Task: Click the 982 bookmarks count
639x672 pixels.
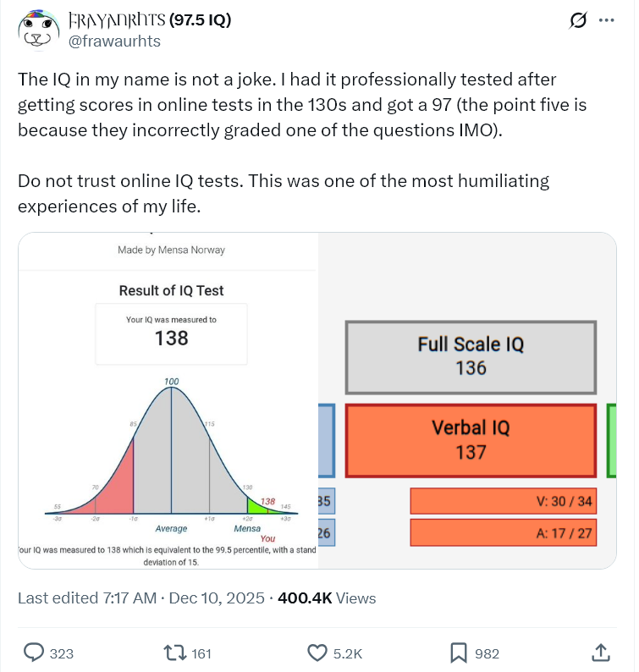Action: [486, 653]
